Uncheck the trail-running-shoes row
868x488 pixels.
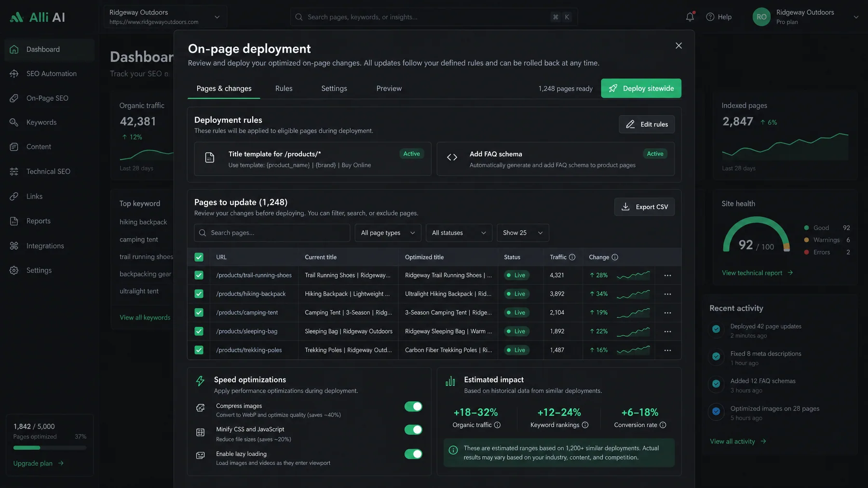[x=199, y=275]
